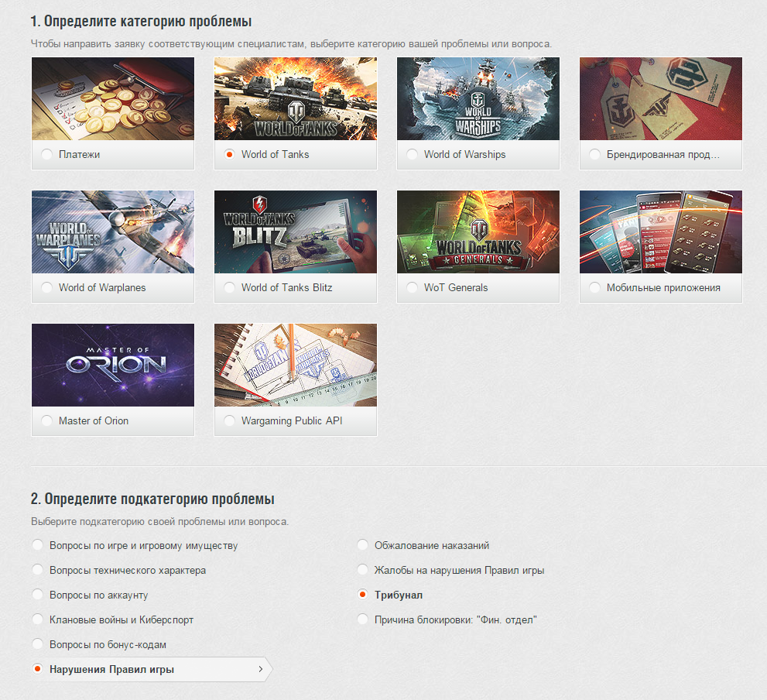The image size is (767, 700).
Task: Select the Мобильные приложения radio button
Action: (594, 287)
